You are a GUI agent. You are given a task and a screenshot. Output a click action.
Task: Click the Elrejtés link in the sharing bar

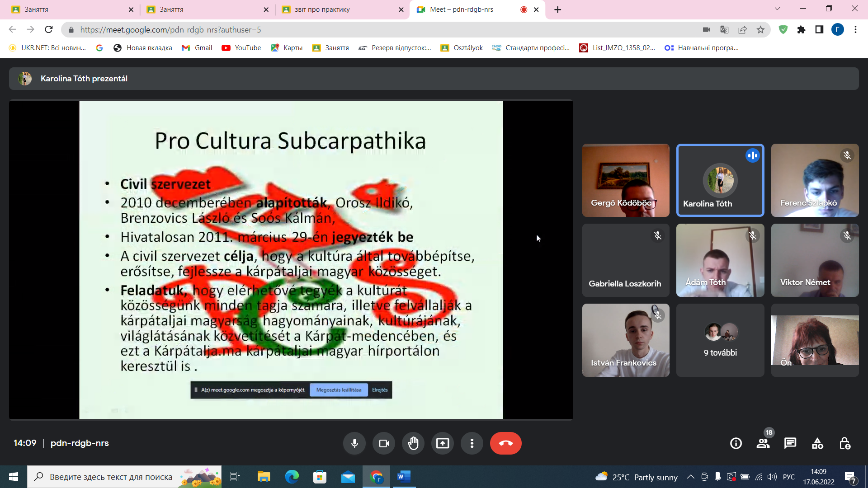click(x=380, y=390)
